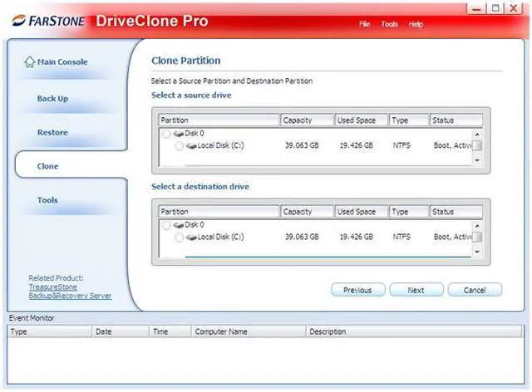Open Backup&Recovery Server link
Image resolution: width=532 pixels, height=392 pixels.
70,296
